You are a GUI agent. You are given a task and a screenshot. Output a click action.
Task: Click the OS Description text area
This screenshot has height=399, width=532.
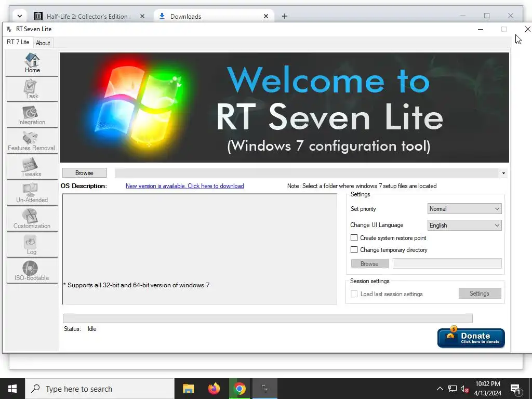point(199,249)
